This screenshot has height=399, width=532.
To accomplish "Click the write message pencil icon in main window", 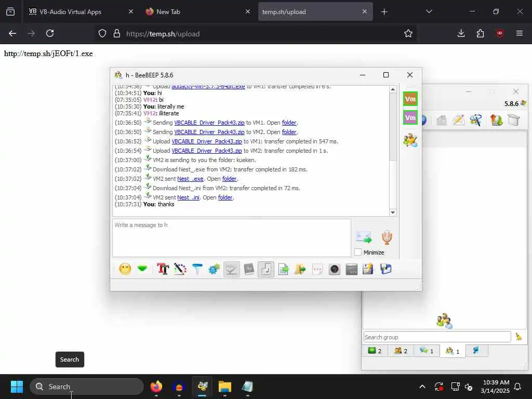I will 458,120.
